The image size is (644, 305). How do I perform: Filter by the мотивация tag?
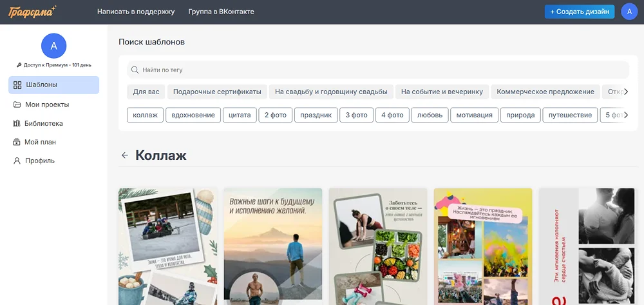pos(475,115)
